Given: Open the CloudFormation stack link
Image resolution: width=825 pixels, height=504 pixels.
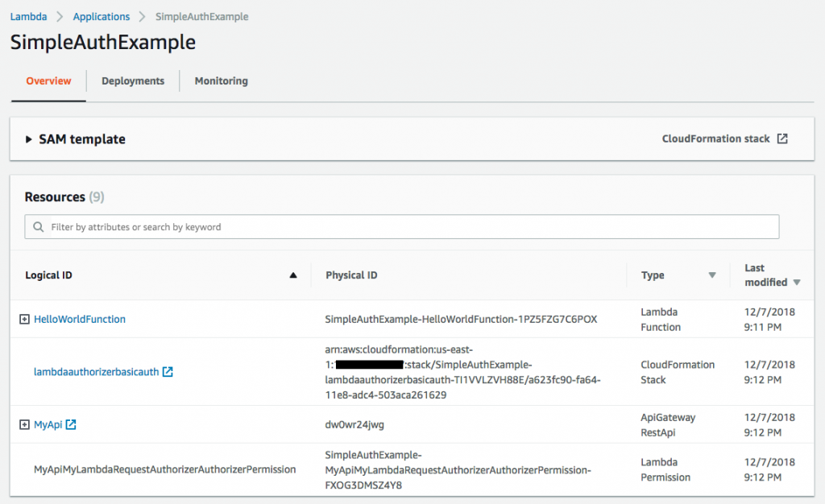Looking at the screenshot, I should pos(715,138).
